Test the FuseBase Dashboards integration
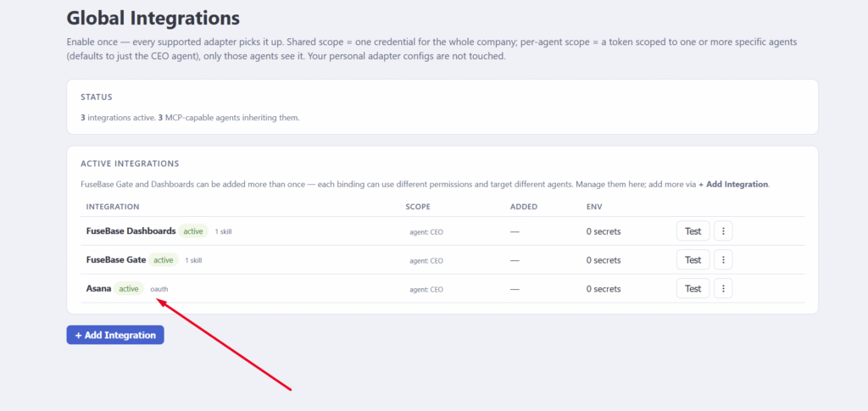This screenshot has width=868, height=411. point(693,231)
